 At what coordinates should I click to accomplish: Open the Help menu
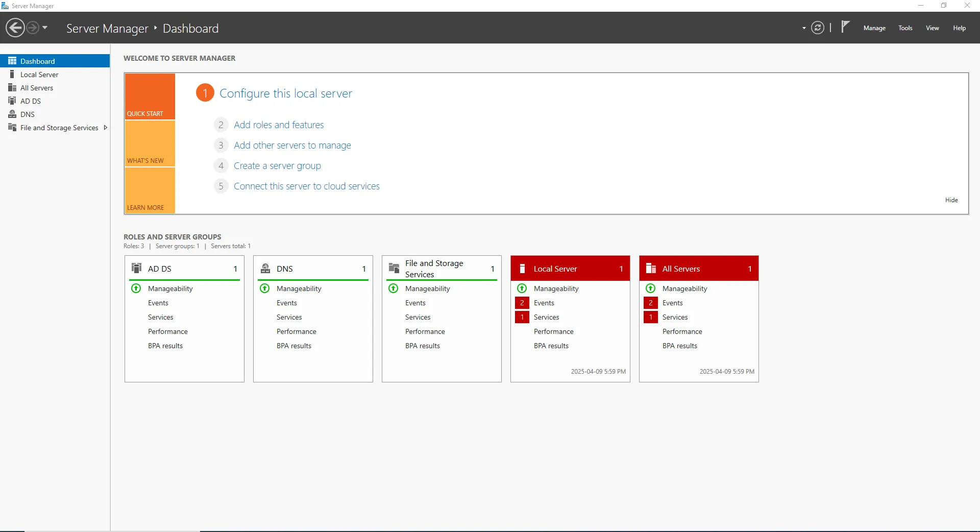[959, 28]
